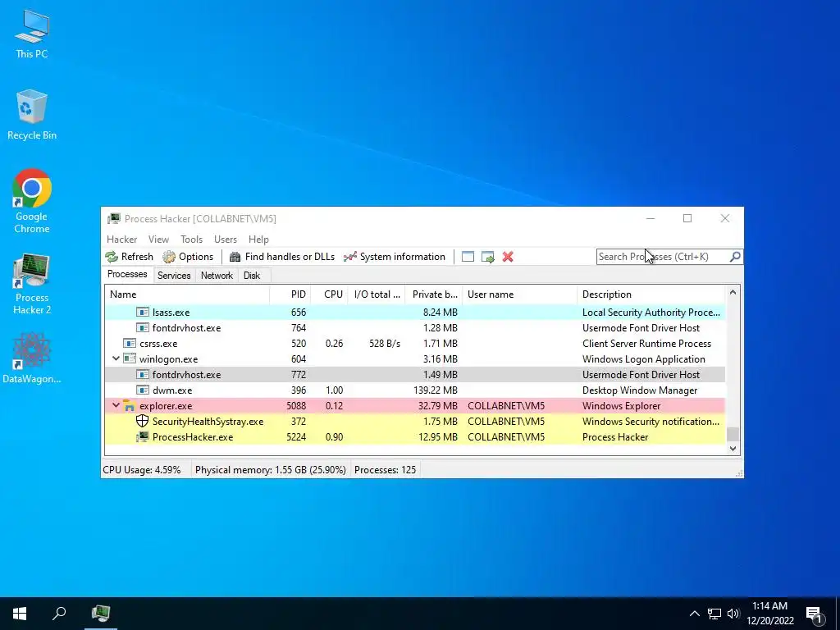Click the scroll up arrow of process list

pos(733,293)
